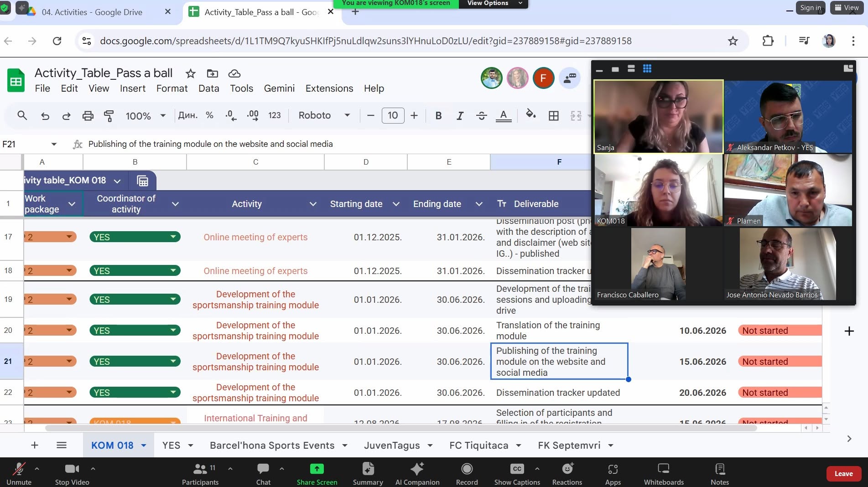Redo the last spreadsheet action
Viewport: 868px width, 487px height.
click(66, 116)
